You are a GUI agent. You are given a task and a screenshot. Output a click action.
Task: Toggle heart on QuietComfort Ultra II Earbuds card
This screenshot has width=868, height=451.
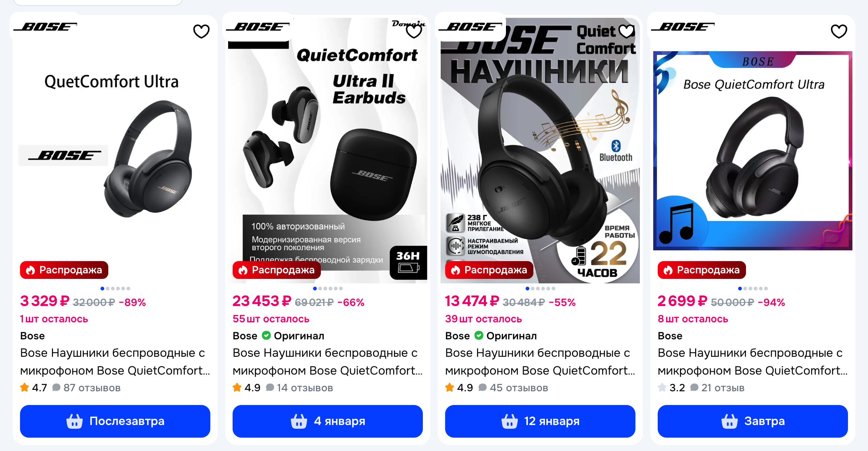414,31
